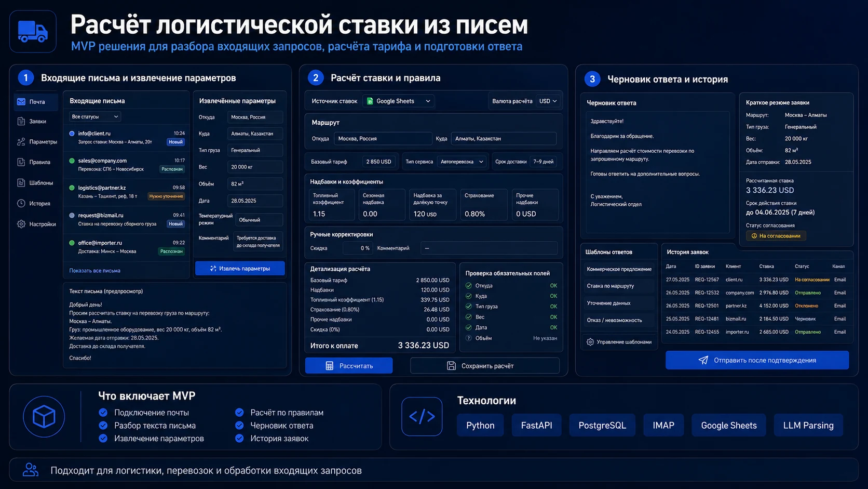Click the LLM Parsing technology tag

coord(808,425)
